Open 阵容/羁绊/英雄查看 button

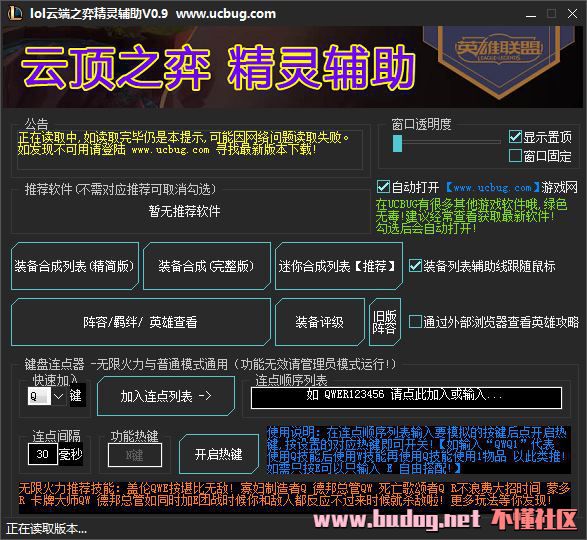141,322
